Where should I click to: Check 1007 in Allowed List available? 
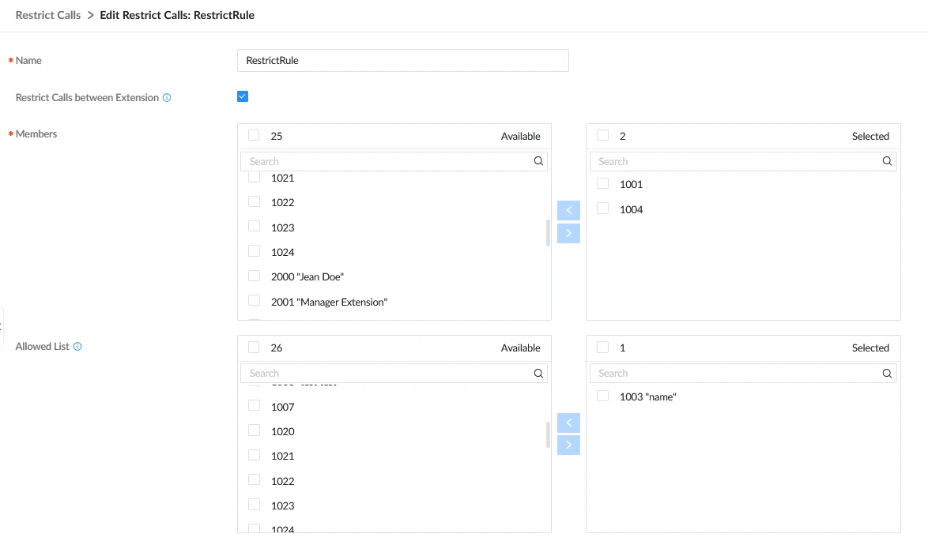pos(254,406)
